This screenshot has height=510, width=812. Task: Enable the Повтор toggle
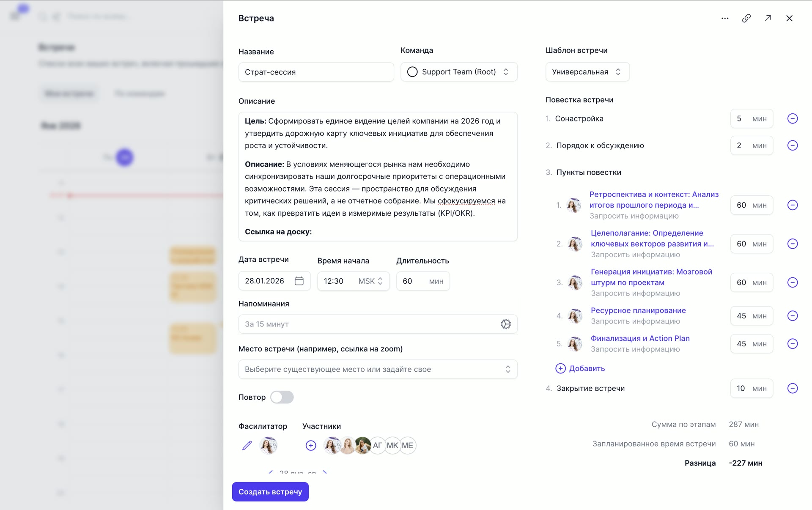click(282, 397)
